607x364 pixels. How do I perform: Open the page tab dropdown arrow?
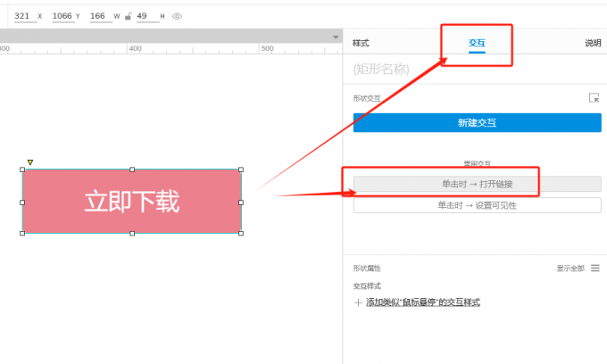click(336, 37)
